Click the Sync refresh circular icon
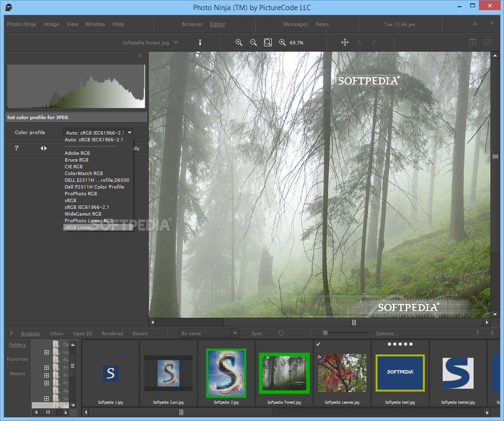The height and width of the screenshot is (421, 504). point(281,333)
